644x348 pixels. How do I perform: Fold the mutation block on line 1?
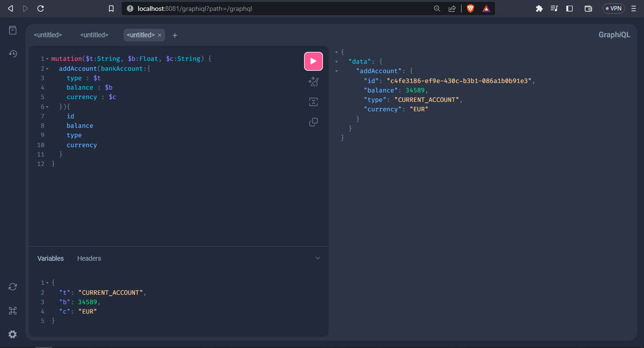47,58
